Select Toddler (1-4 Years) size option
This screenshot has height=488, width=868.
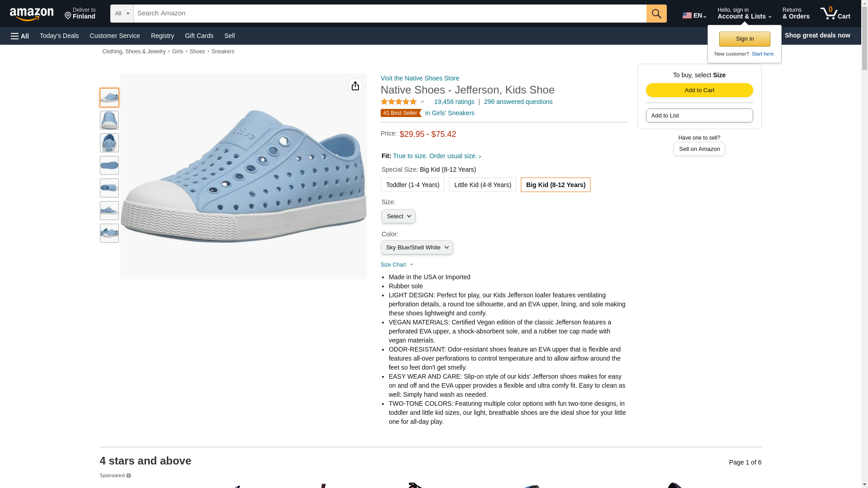[412, 185]
